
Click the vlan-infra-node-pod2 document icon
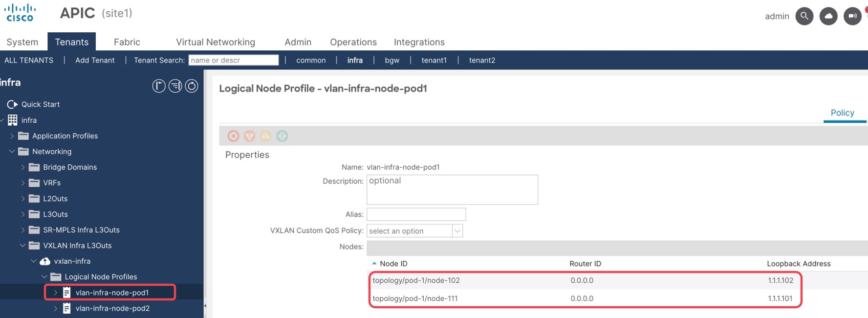tap(67, 308)
